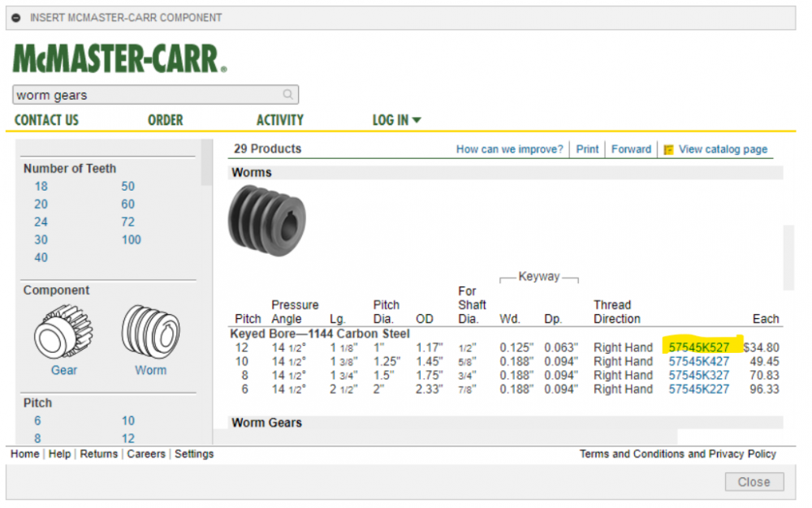Select the Gear component label
Screen dimensions: 812x508
pyautogui.click(x=63, y=370)
